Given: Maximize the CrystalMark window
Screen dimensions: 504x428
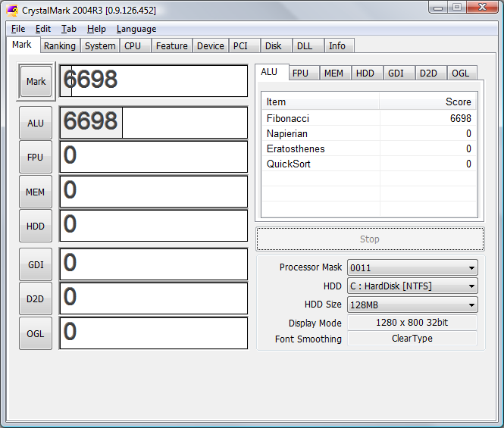Looking at the screenshot, I should (457, 7).
